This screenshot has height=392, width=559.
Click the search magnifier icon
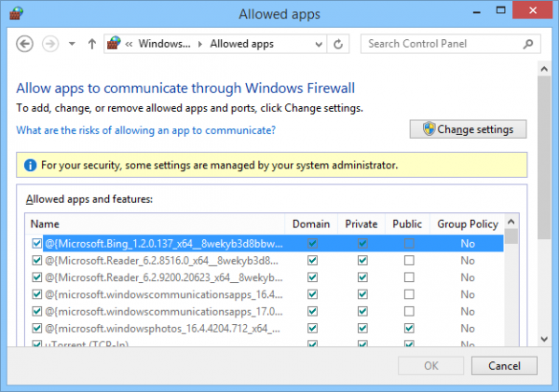coord(528,44)
